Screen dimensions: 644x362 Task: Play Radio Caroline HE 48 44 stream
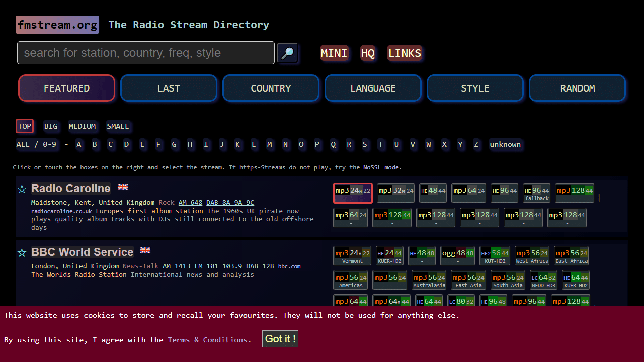tap(433, 193)
